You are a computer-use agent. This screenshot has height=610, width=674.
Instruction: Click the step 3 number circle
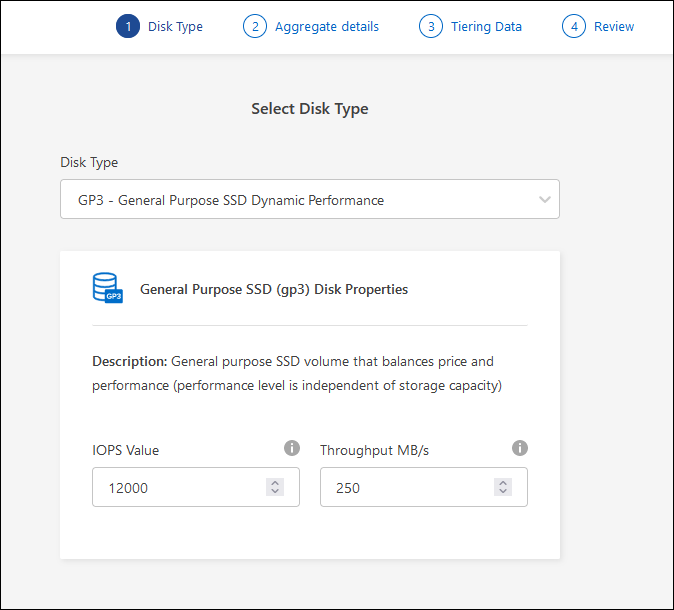pos(431,27)
